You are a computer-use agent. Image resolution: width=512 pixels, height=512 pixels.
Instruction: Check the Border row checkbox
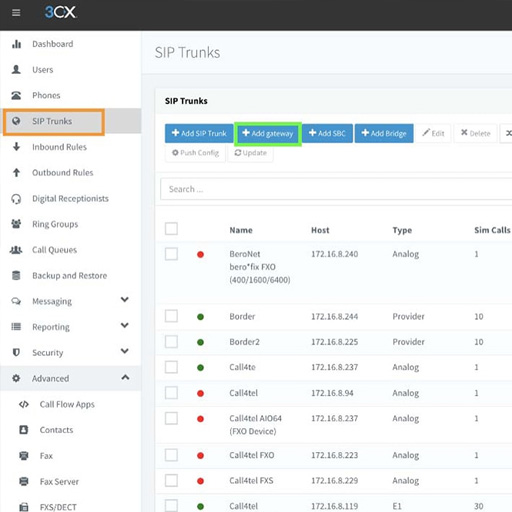(171, 316)
